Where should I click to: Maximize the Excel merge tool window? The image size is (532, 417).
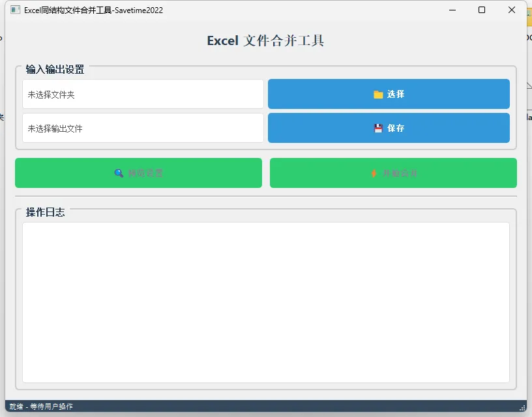481,10
